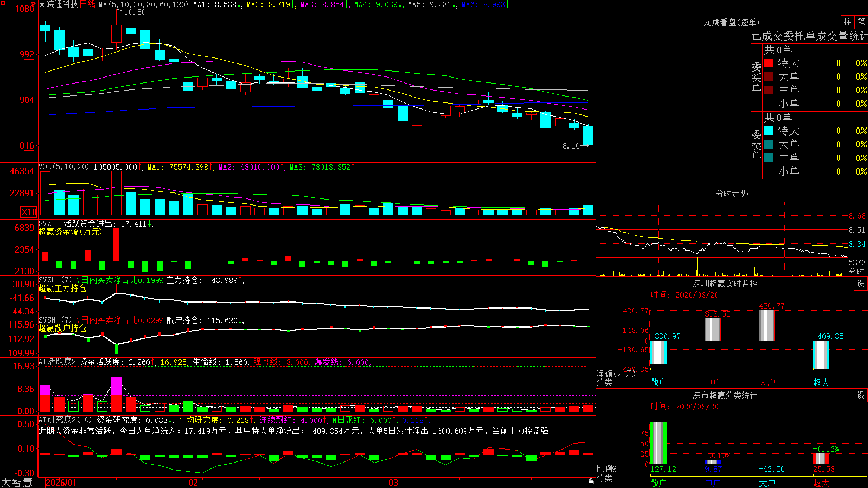Click the 超赢主力持仓 label

(62, 288)
